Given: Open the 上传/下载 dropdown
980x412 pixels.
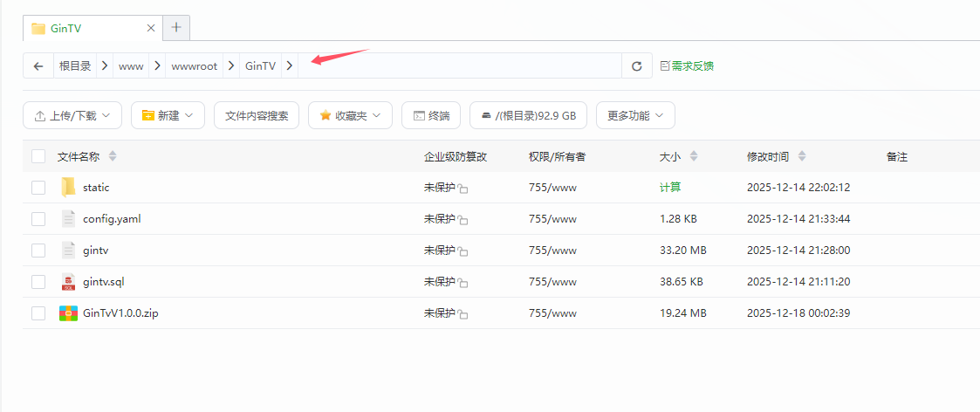Looking at the screenshot, I should [x=72, y=116].
